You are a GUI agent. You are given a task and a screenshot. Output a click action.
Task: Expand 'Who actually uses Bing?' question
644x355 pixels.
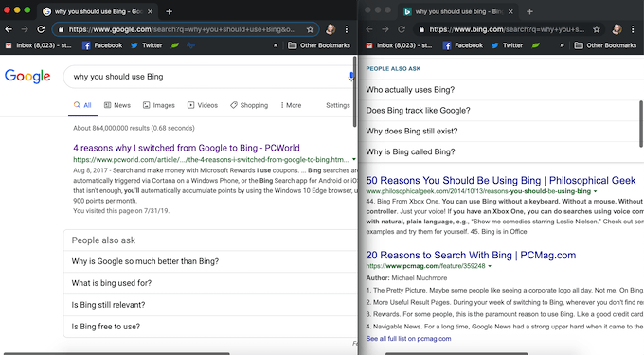point(502,90)
